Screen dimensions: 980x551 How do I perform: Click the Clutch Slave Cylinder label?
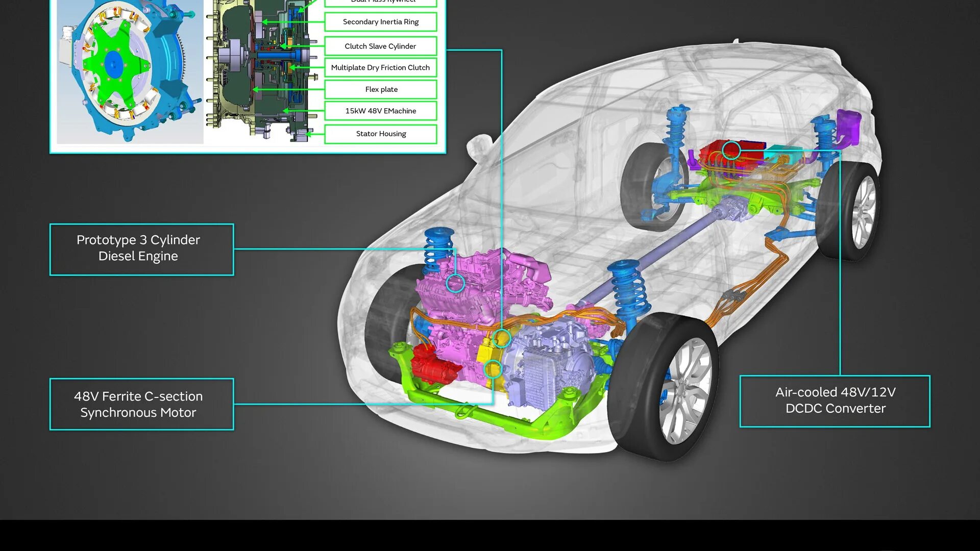[x=380, y=46]
